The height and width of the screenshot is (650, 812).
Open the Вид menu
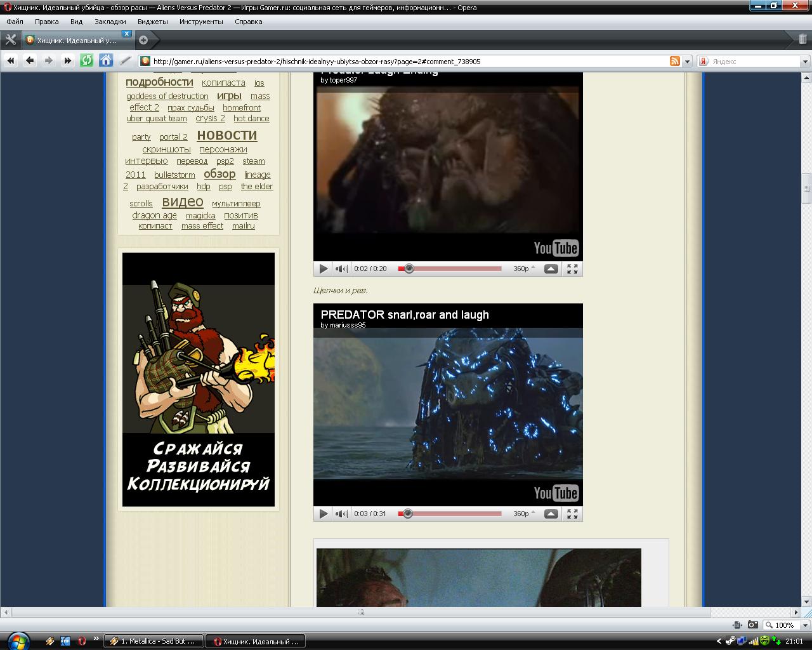tap(76, 22)
